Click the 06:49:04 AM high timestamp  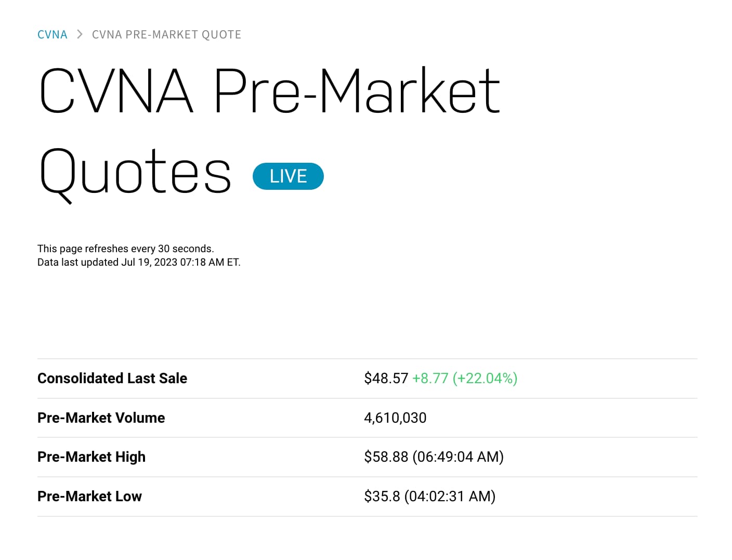(x=458, y=457)
